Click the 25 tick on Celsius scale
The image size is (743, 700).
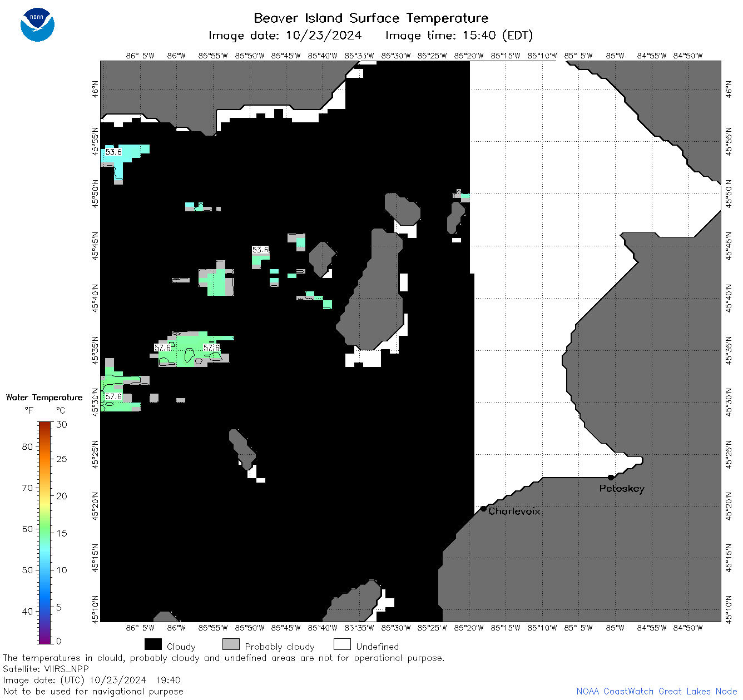coord(62,459)
